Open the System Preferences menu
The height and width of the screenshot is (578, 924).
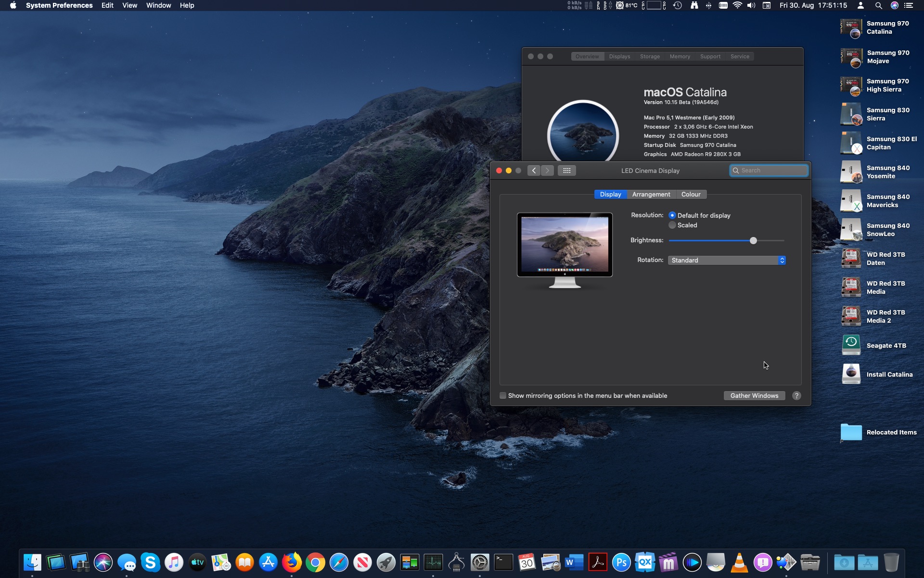click(59, 5)
